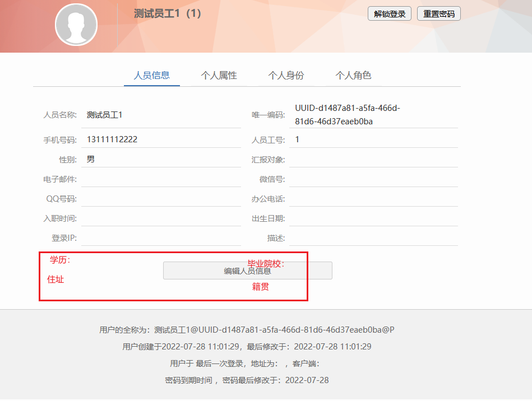Click the 手机号码 label

pos(60,139)
